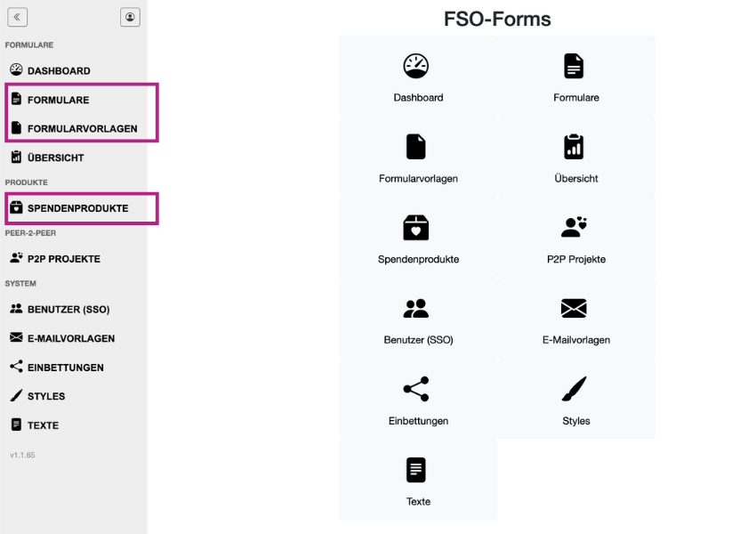Viewport: 756px width, 534px height.
Task: Open the E-Mailvorlagen envelope icon
Action: pyautogui.click(x=575, y=306)
